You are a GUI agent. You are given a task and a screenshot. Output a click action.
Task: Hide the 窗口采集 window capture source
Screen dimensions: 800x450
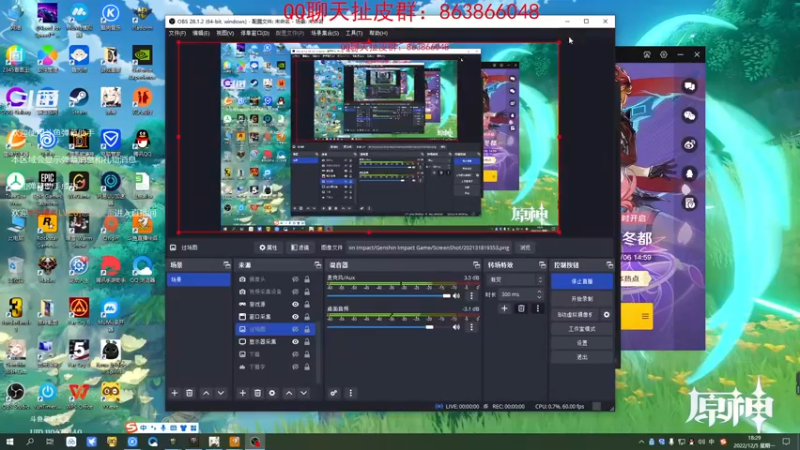(x=295, y=317)
